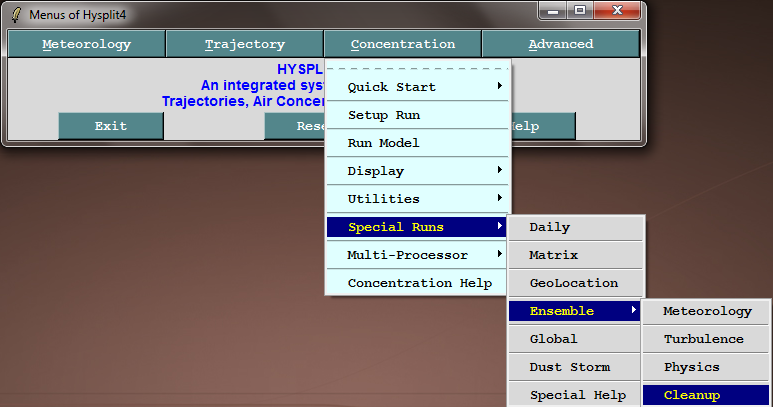Viewport: 773px width, 407px height.
Task: Select Turbulence ensemble option
Action: click(x=706, y=339)
